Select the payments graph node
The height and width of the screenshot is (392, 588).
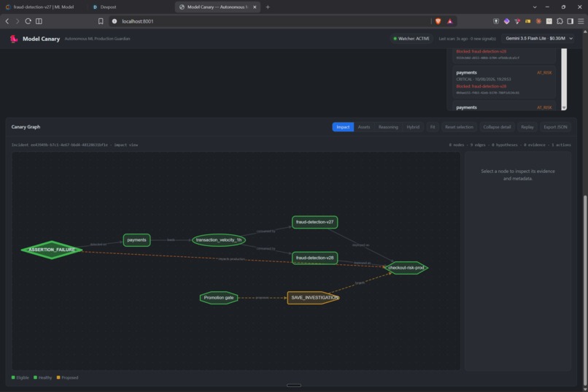pos(136,240)
